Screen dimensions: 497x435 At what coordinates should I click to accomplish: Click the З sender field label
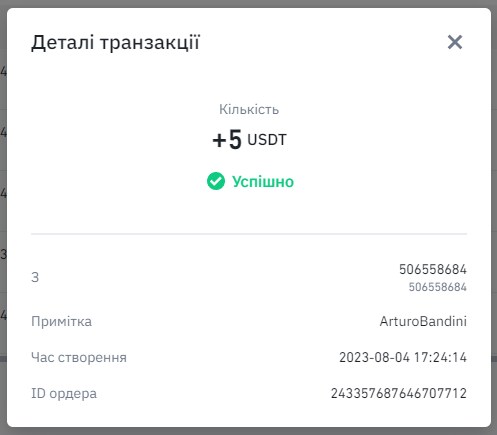(x=35, y=277)
